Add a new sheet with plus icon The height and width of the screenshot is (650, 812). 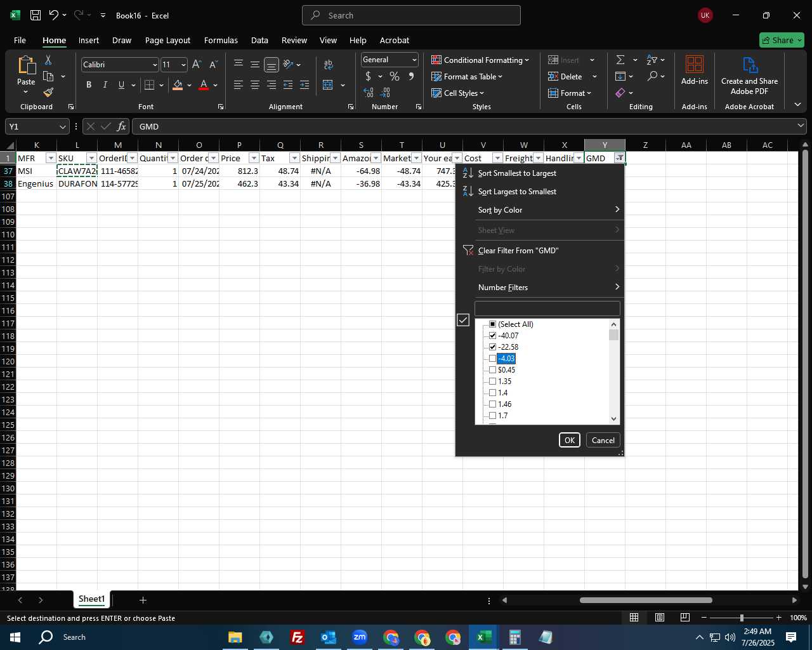(143, 600)
